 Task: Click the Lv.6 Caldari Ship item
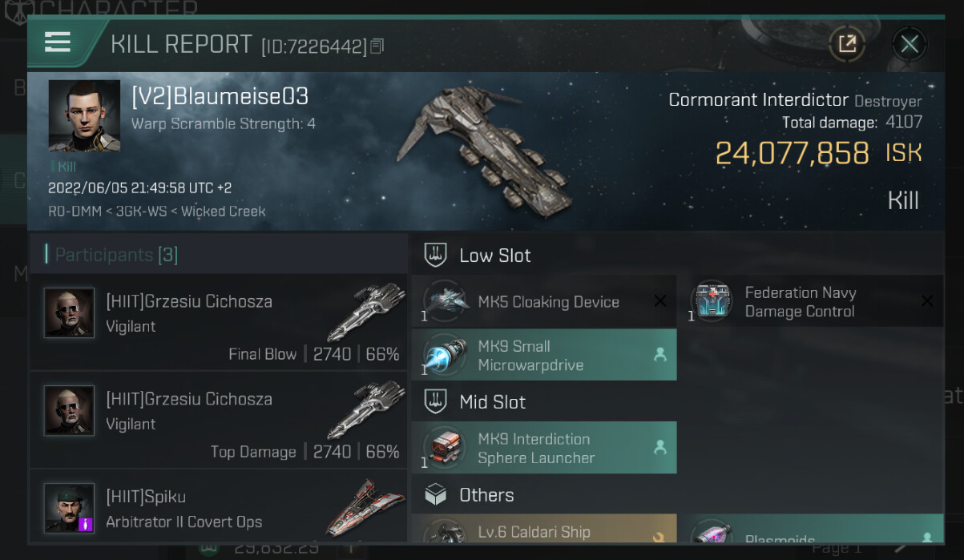tap(544, 530)
